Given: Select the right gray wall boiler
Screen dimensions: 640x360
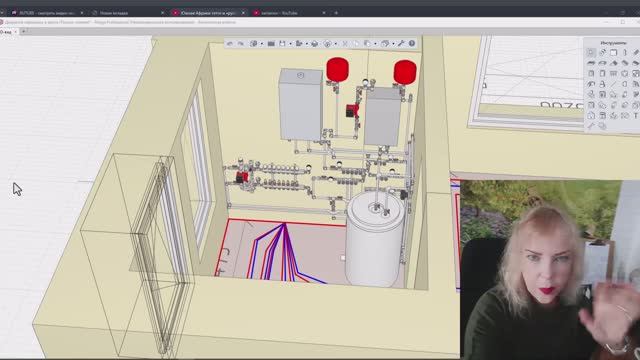Looking at the screenshot, I should tap(382, 116).
